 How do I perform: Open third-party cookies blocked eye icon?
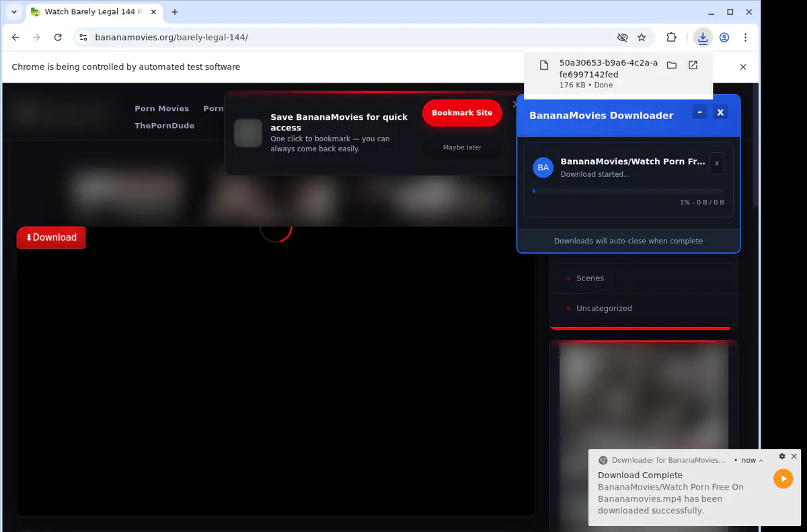(x=622, y=38)
